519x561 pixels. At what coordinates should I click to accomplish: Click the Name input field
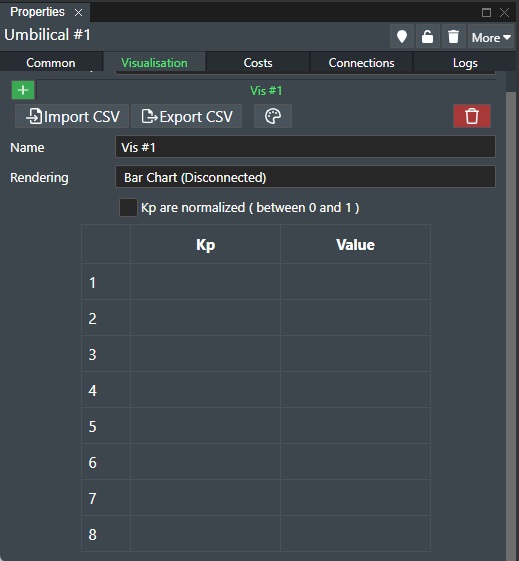point(305,147)
